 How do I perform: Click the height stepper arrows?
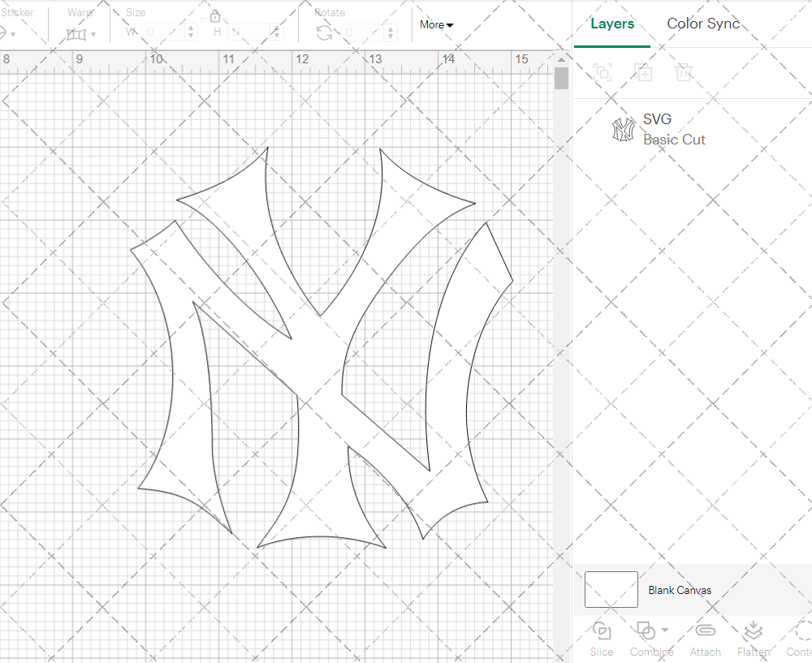[x=277, y=32]
